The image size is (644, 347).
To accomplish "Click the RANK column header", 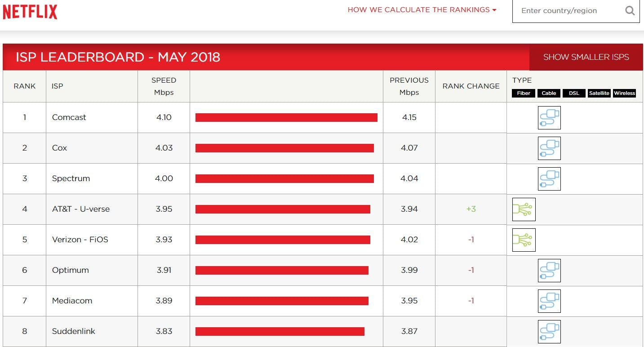I will (25, 86).
